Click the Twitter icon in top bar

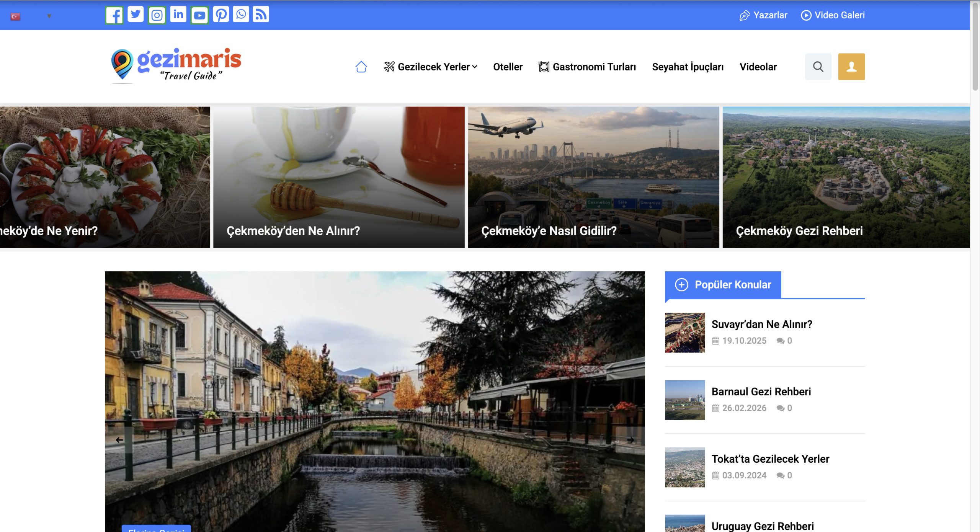coord(136,15)
